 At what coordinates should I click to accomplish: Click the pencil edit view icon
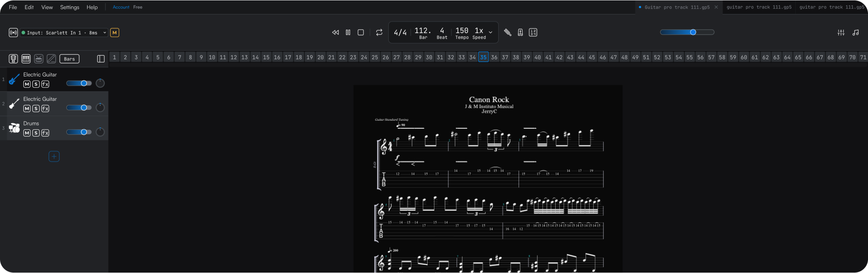point(51,59)
